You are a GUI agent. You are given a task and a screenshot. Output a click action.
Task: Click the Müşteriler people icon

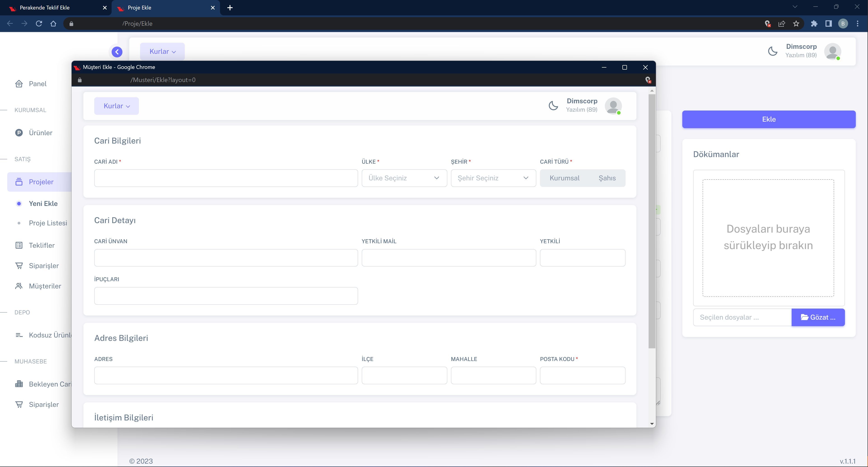[x=19, y=286]
